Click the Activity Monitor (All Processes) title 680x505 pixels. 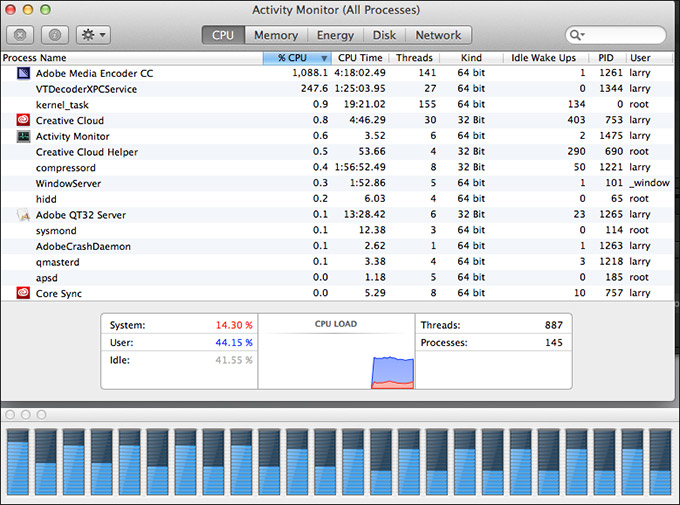click(336, 10)
